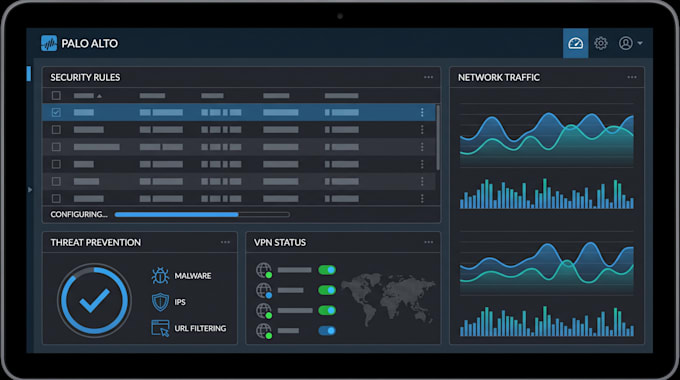Click the THREAT PREVENTION panel title
The height and width of the screenshot is (380, 680).
pos(95,242)
